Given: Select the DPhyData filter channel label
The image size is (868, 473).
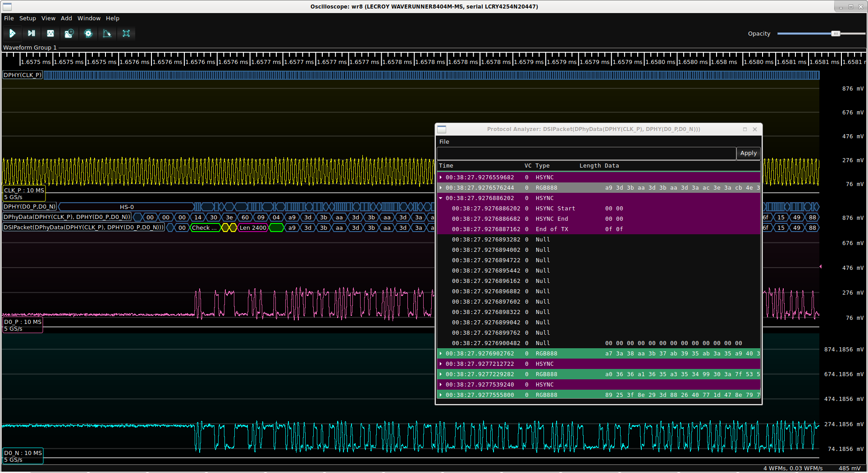Looking at the screenshot, I should [x=67, y=217].
